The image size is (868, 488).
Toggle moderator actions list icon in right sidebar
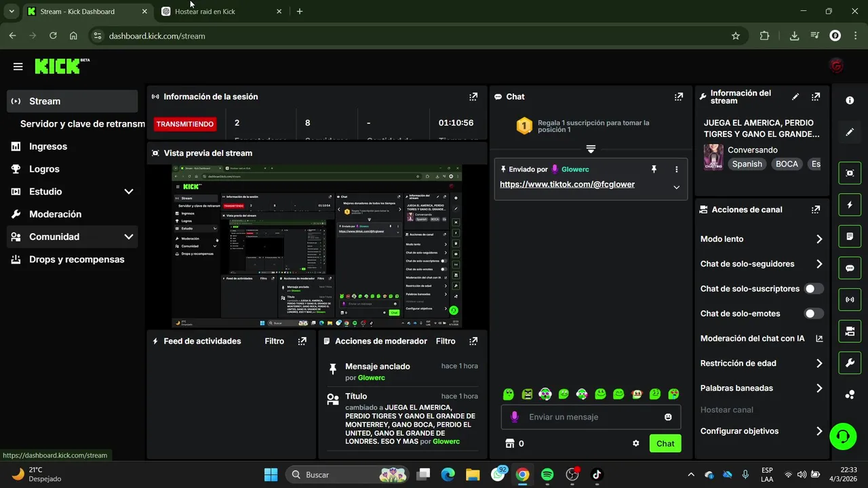(850, 237)
